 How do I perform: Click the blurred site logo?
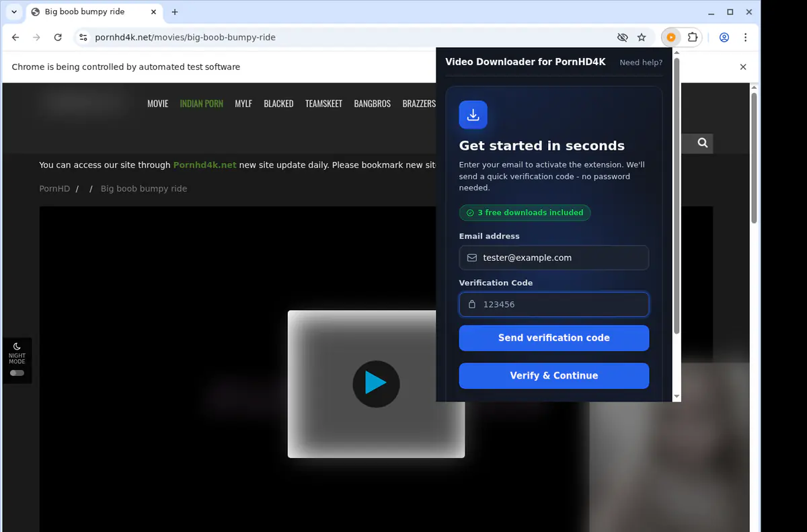coord(83,103)
